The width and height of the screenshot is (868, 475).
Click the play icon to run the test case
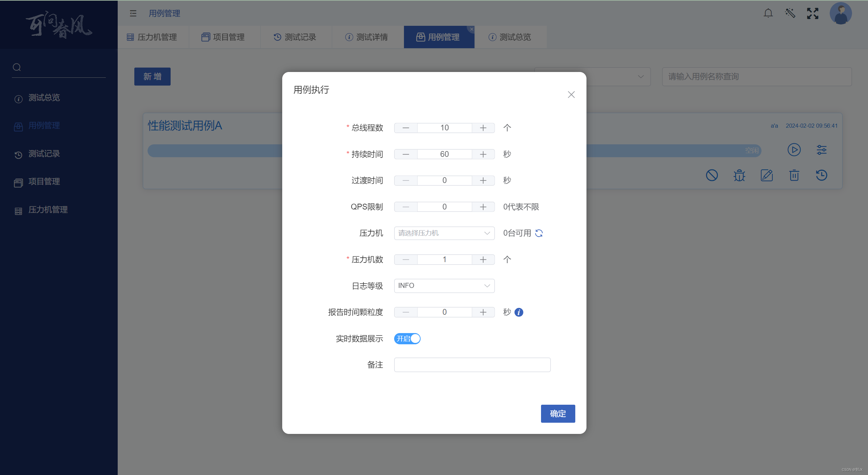(794, 150)
